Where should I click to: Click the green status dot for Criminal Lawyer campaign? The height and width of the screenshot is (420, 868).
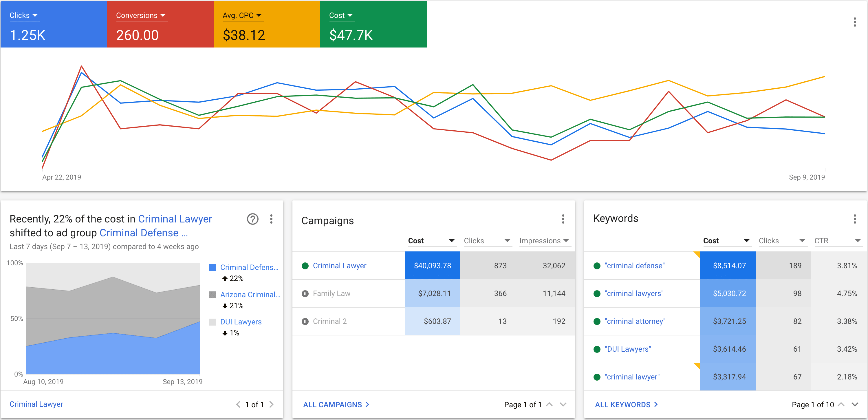(305, 266)
